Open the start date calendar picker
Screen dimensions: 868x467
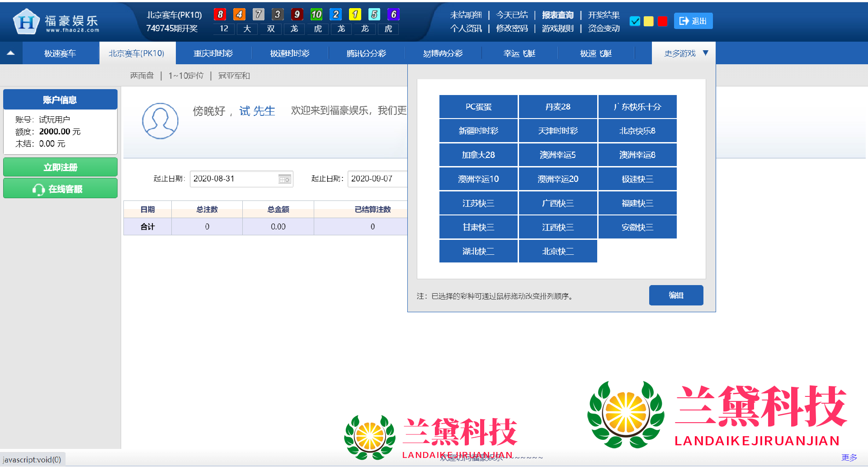point(284,179)
